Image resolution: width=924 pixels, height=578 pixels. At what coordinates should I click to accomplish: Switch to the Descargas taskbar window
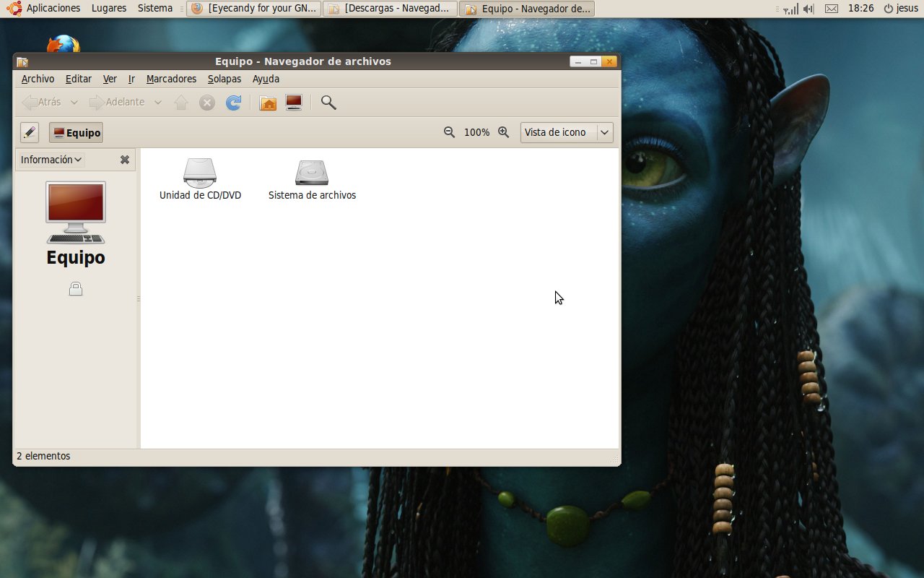pos(391,9)
